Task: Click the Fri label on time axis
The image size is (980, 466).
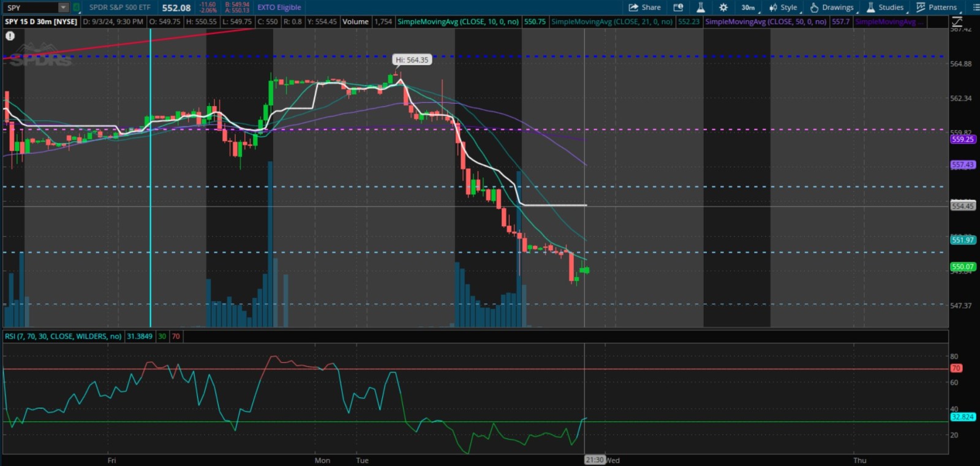Action: coord(111,460)
